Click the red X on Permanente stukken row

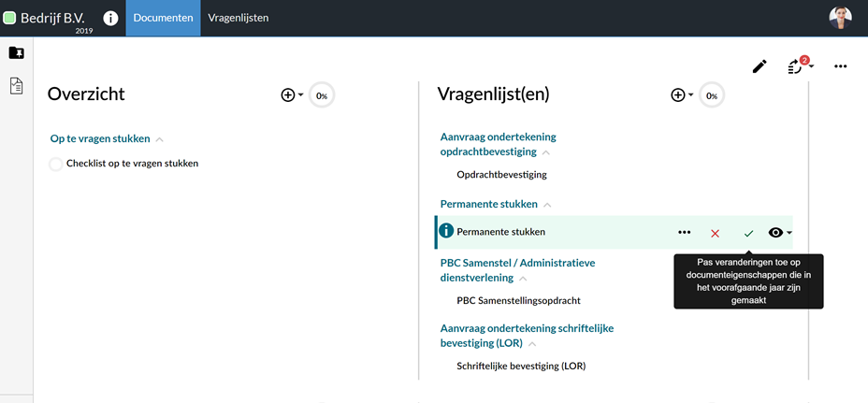point(715,233)
